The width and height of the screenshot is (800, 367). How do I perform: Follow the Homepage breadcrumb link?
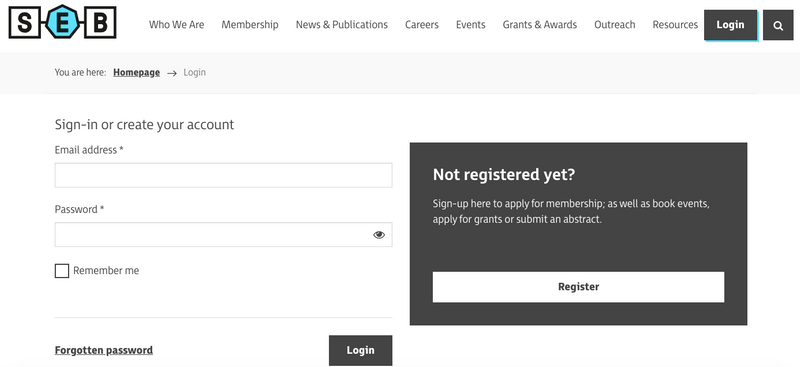137,72
